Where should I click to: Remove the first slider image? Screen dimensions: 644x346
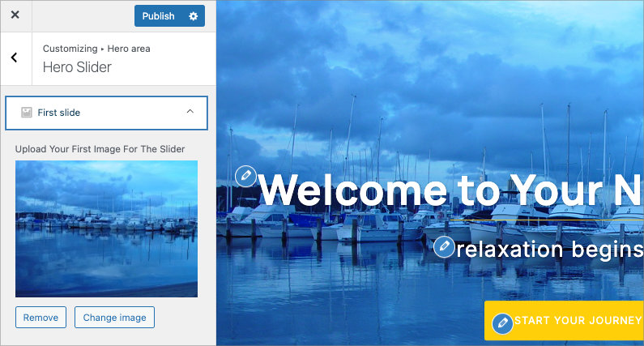41,318
